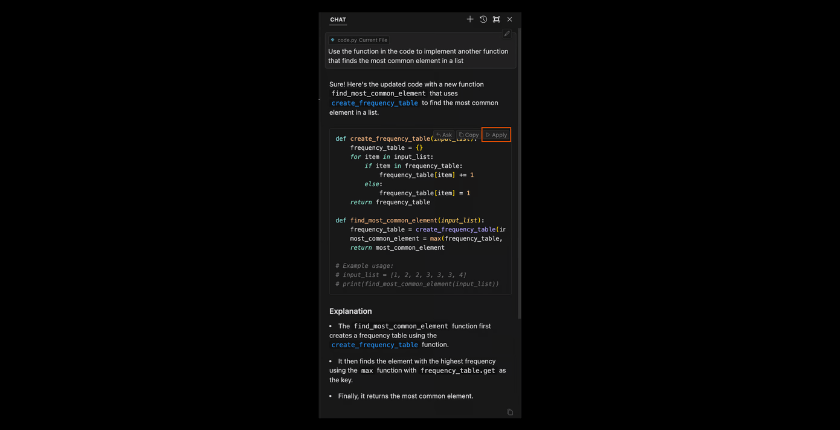
Task: Click the code.py Current File chip
Action: pyautogui.click(x=358, y=40)
